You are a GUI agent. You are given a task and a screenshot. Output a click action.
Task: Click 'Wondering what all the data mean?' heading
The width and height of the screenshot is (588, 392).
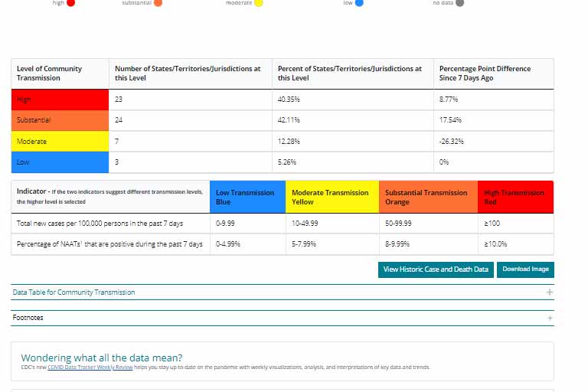[x=102, y=358]
